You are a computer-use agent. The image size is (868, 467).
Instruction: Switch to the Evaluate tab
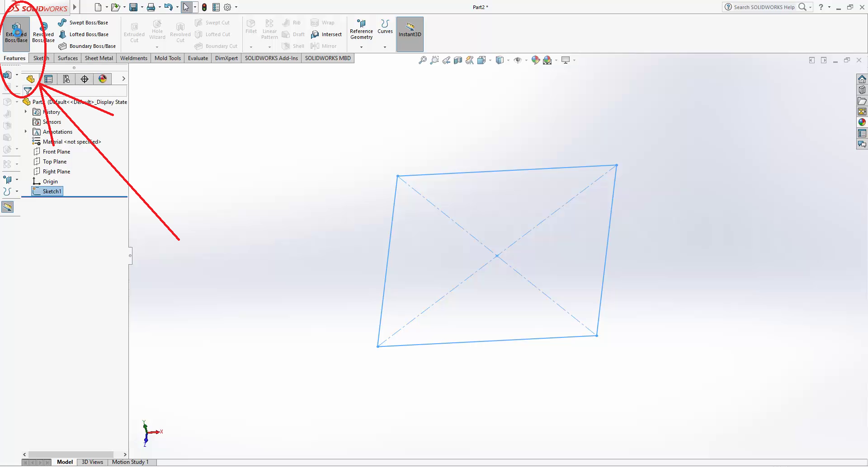(x=198, y=58)
